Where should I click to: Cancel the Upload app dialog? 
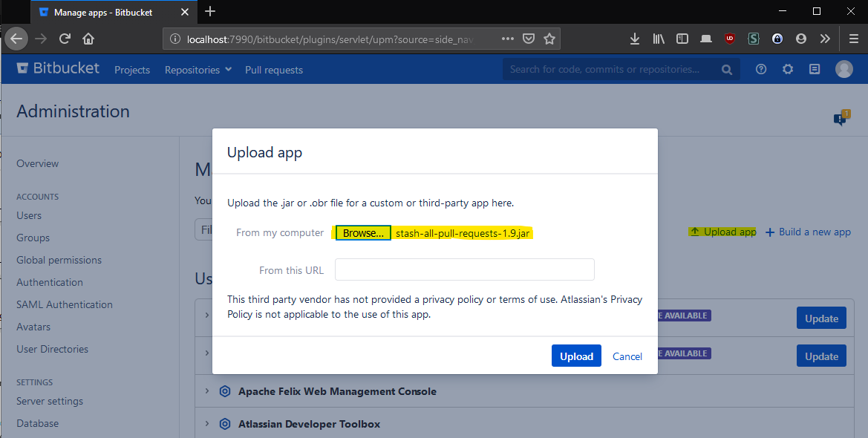627,356
